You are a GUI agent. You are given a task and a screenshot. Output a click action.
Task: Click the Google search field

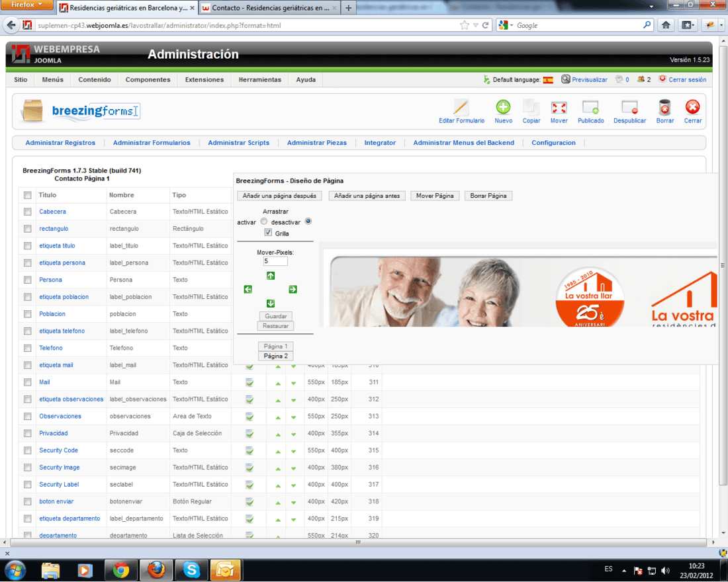pyautogui.click(x=578, y=26)
